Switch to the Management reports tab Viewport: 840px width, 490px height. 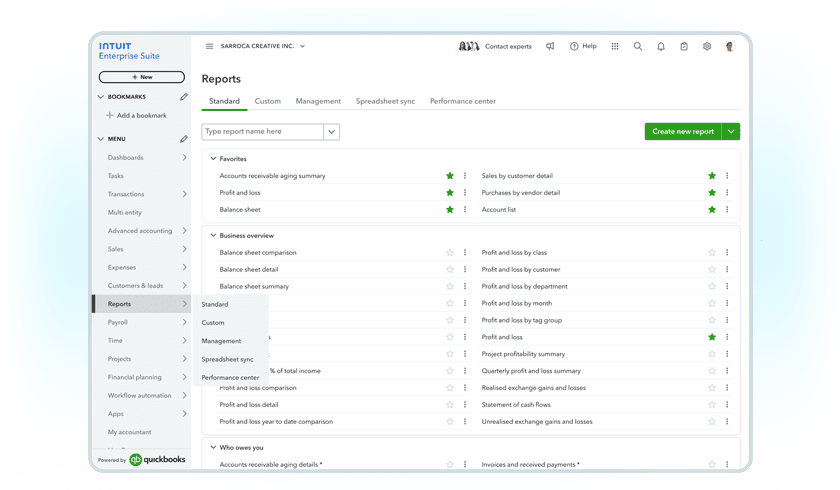pos(318,101)
